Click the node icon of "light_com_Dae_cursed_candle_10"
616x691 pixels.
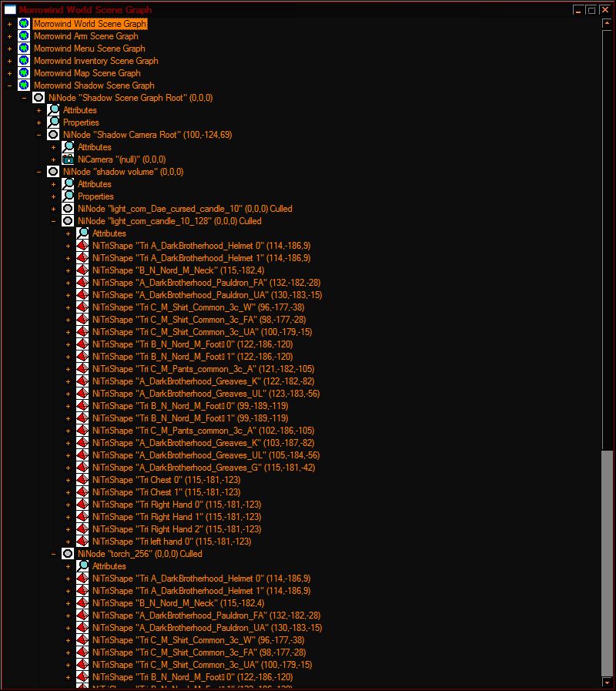[x=68, y=209]
